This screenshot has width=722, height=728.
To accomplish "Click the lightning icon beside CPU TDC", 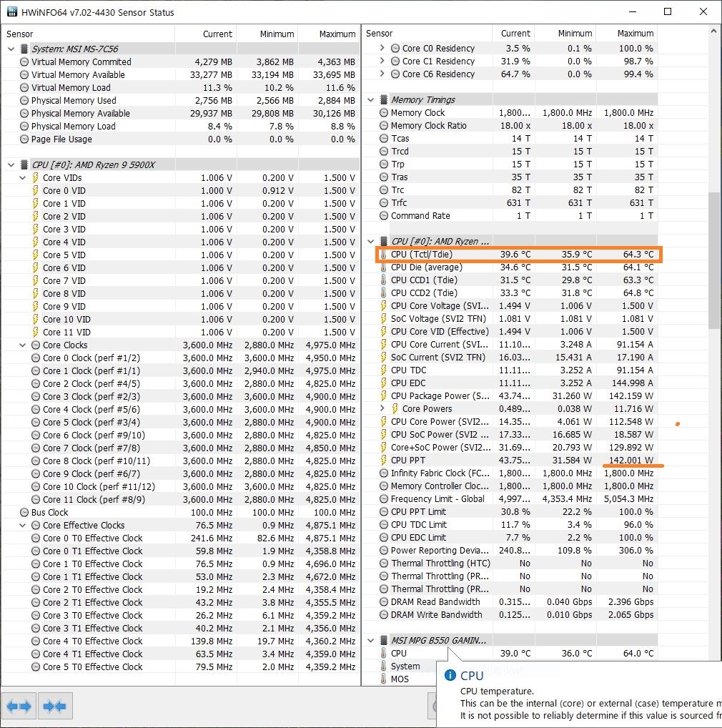I will pos(383,370).
